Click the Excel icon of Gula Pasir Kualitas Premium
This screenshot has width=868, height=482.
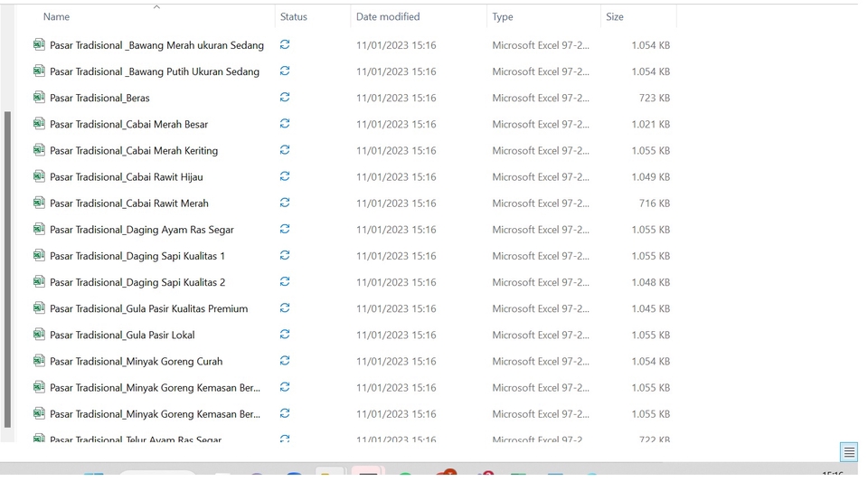click(39, 307)
